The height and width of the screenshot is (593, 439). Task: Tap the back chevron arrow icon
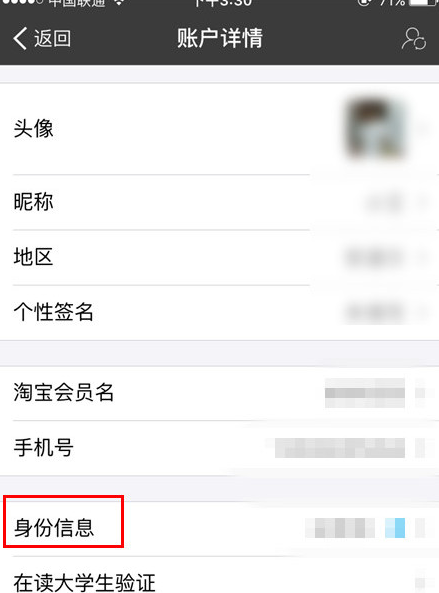[x=20, y=38]
